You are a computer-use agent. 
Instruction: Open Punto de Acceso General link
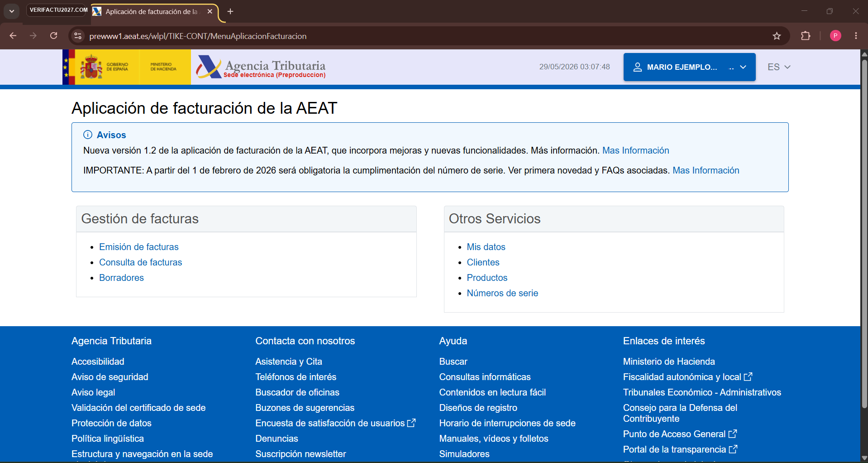(680, 434)
